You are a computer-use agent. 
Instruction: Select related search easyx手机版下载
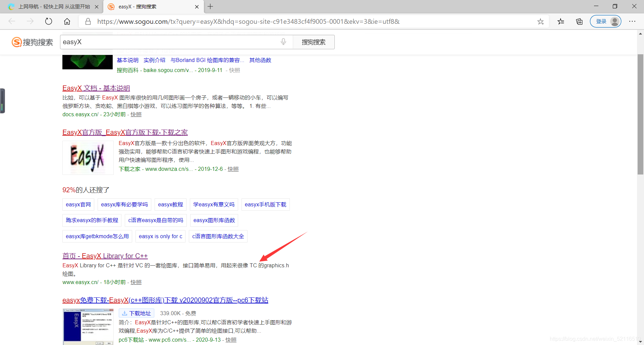[x=266, y=205]
